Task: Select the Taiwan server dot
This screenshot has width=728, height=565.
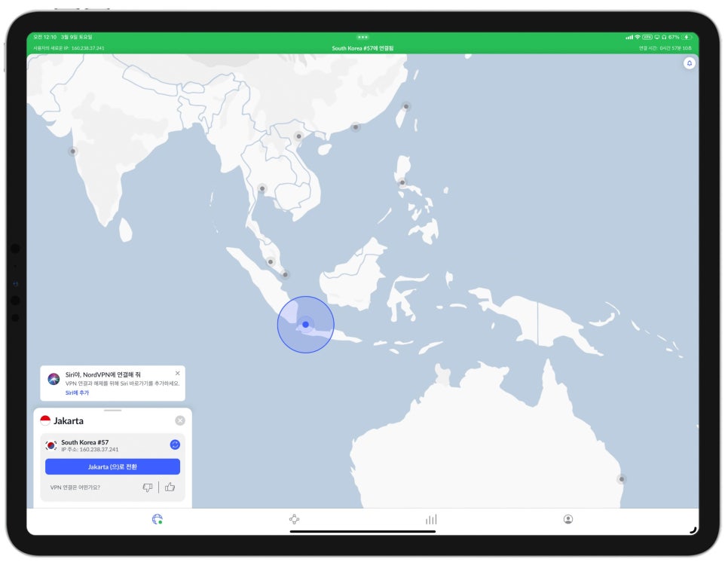Action: coord(405,106)
